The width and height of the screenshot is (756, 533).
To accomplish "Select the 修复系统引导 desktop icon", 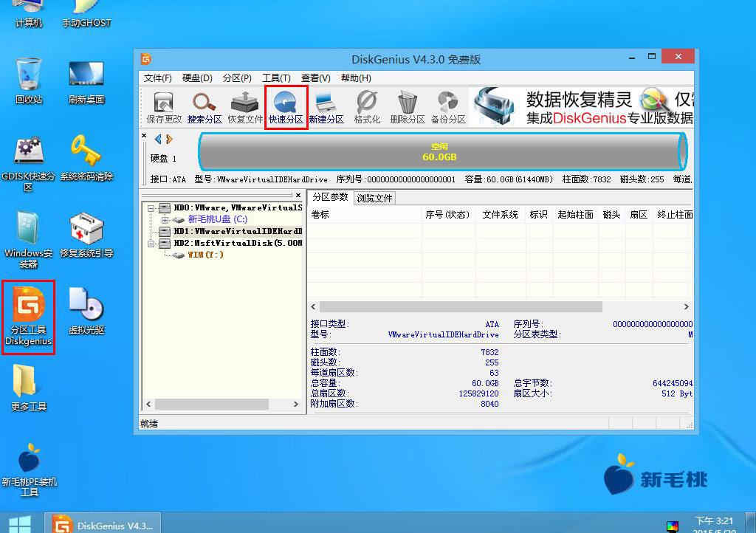I will 86,235.
